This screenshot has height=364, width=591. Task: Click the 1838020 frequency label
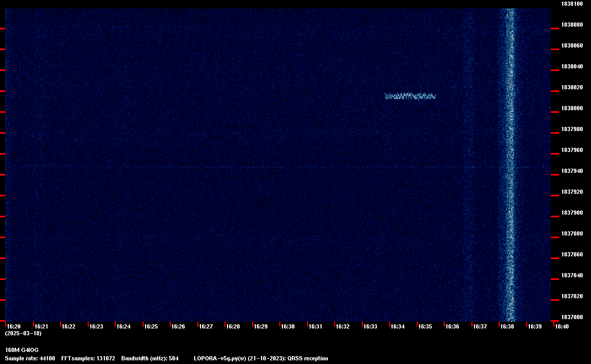(572, 87)
